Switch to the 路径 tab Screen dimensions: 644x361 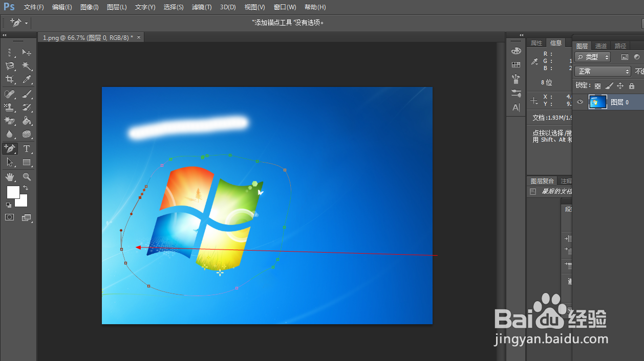point(620,46)
